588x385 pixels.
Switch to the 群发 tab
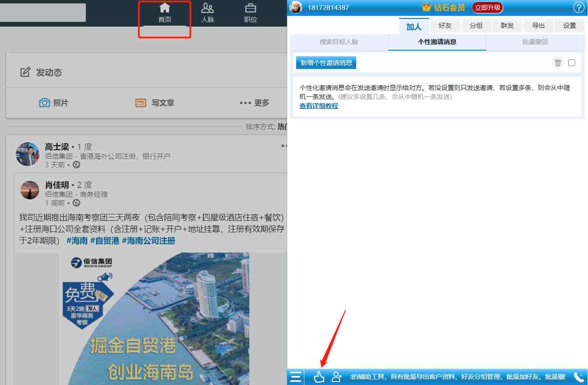507,26
